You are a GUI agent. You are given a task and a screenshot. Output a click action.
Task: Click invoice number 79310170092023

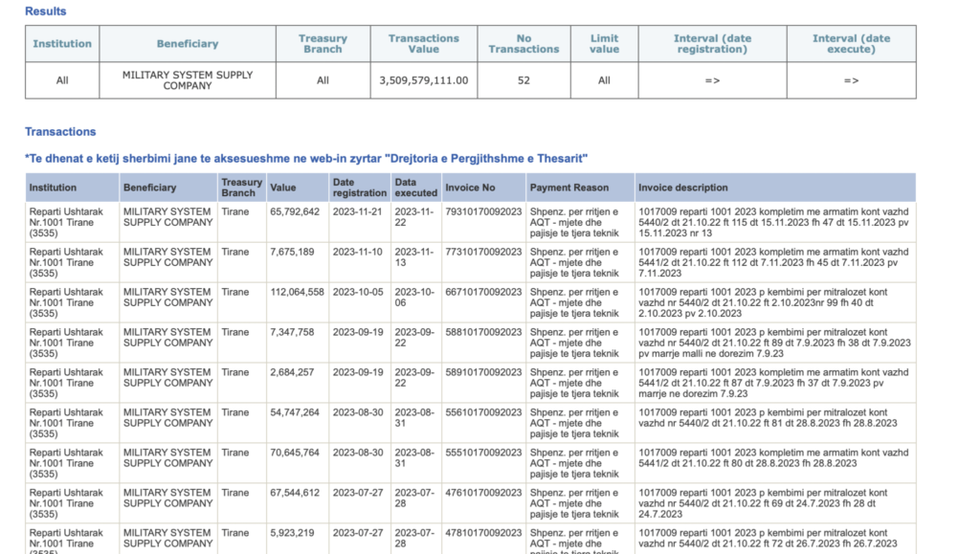point(483,211)
